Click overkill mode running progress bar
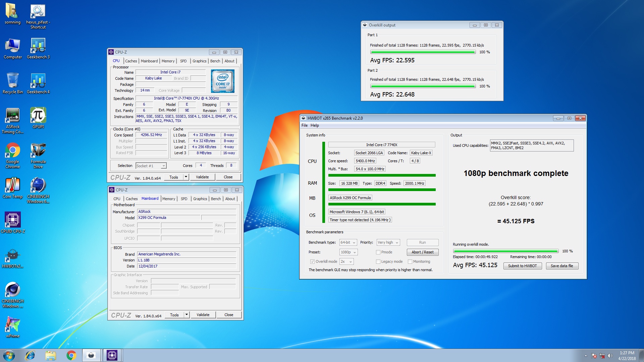This screenshot has height=362, width=644. pos(505,251)
